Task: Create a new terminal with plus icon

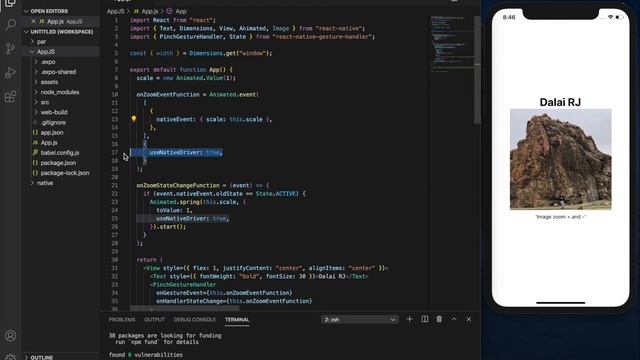Action: tap(409, 319)
